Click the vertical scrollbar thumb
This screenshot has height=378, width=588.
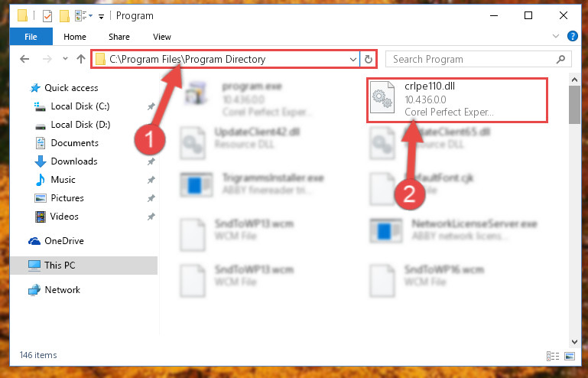click(x=574, y=105)
